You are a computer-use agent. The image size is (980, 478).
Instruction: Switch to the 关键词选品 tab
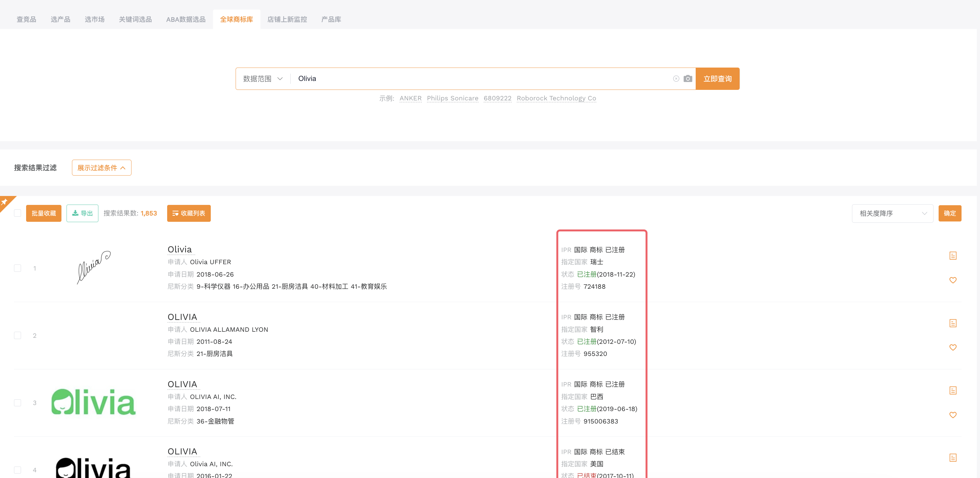(x=135, y=19)
